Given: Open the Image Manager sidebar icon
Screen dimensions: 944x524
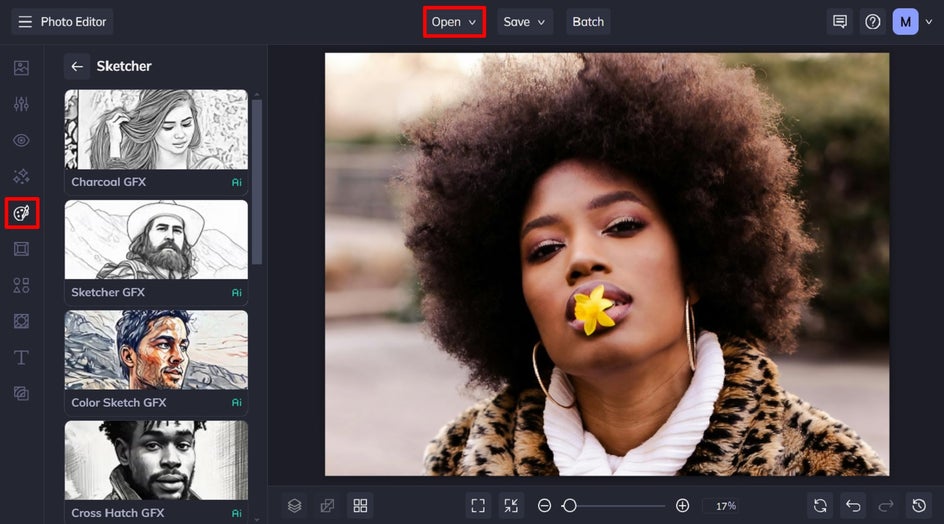Looking at the screenshot, I should point(21,68).
